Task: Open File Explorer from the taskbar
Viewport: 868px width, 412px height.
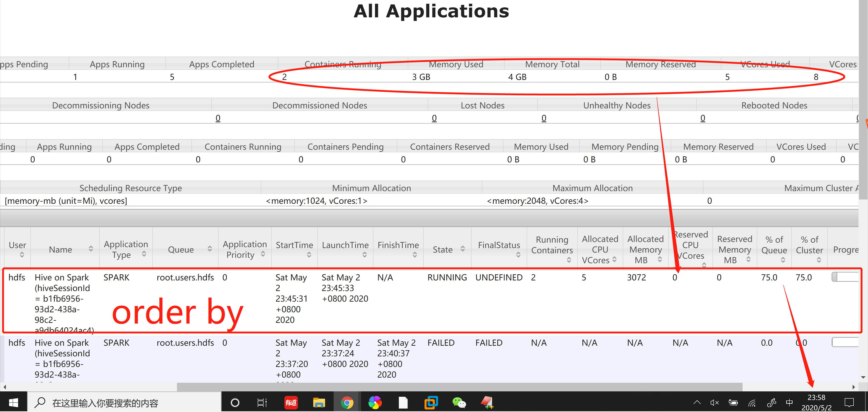Action: point(319,402)
